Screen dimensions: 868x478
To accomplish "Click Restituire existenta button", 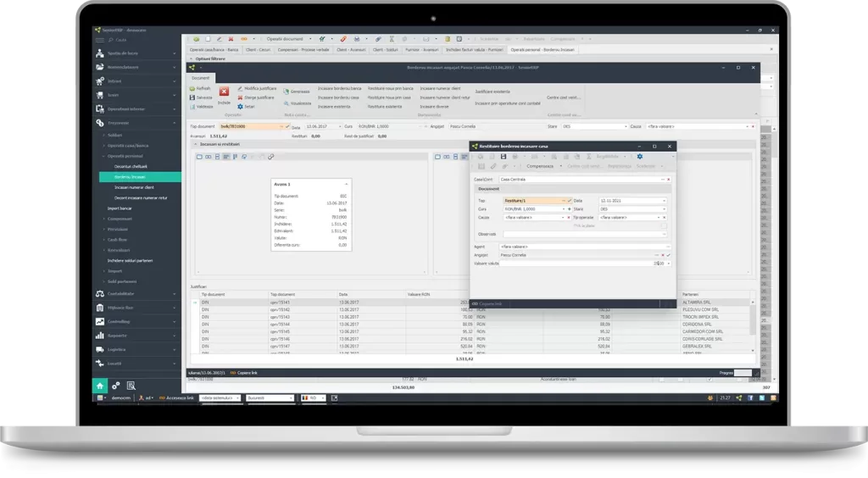I will (x=385, y=106).
